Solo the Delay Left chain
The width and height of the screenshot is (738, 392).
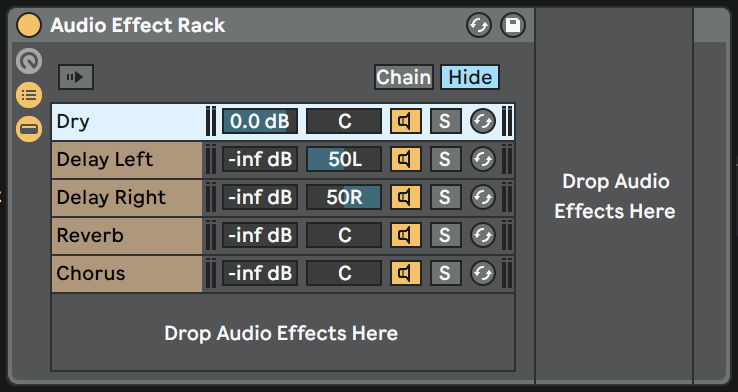coord(445,160)
